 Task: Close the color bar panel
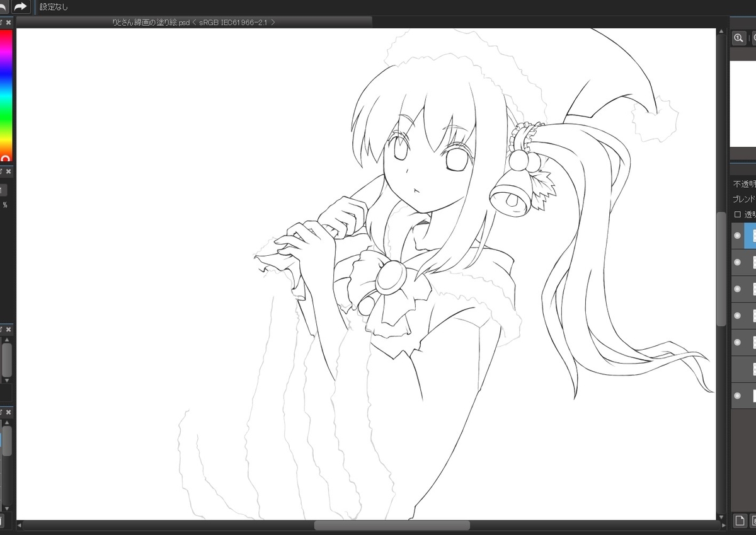point(9,22)
